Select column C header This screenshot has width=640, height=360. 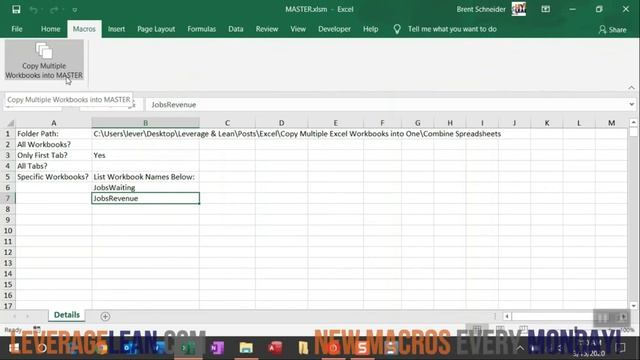point(227,123)
